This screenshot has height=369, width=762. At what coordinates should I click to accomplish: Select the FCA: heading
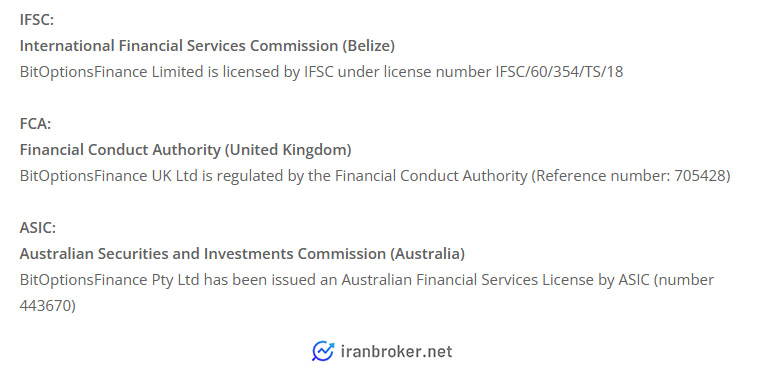pyautogui.click(x=35, y=124)
